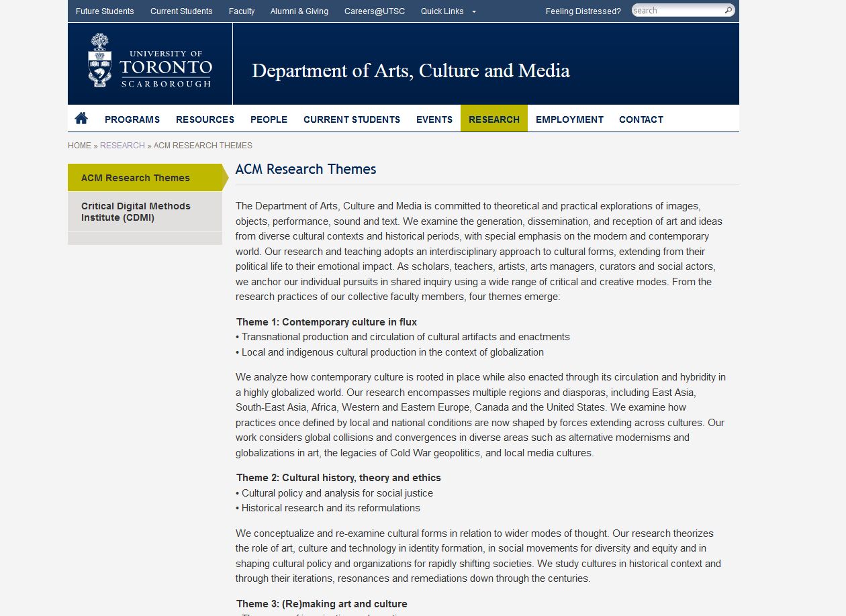Open the CURRENT STUDENTS menu item

pos(352,119)
